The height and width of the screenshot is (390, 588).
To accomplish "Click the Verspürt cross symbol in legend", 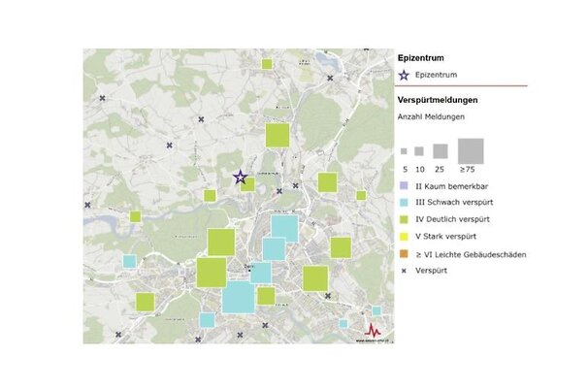I will click(404, 272).
